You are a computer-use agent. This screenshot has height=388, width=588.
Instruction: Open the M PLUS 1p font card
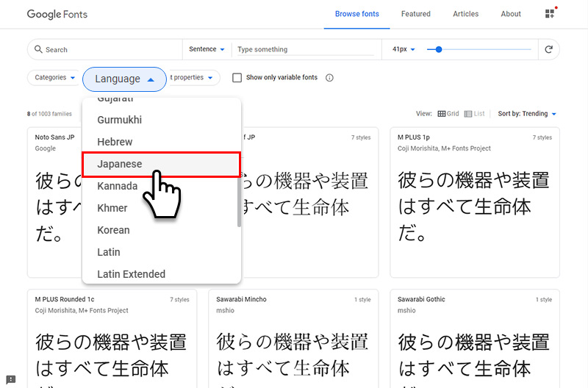click(475, 202)
